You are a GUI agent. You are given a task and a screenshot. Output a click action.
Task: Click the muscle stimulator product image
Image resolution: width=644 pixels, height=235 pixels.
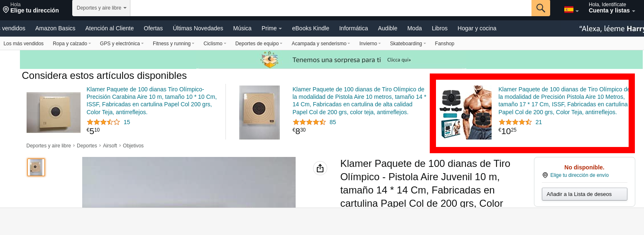point(466,113)
